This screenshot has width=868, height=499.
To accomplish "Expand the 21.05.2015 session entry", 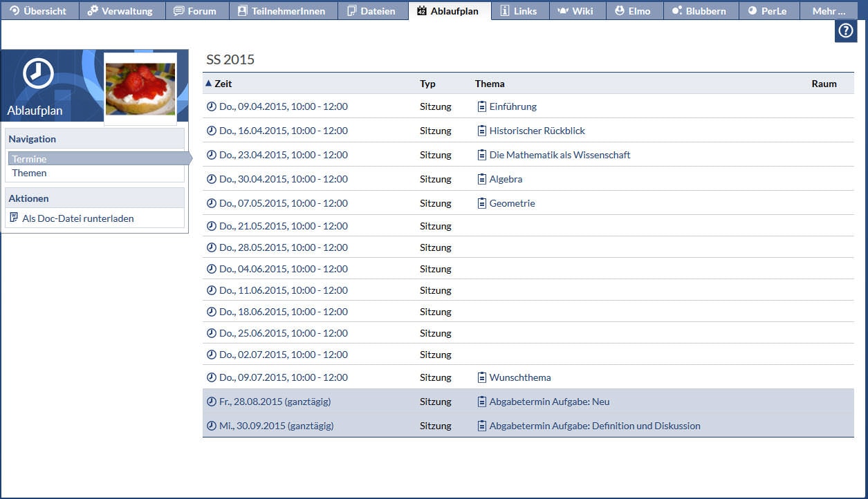I will click(x=283, y=226).
